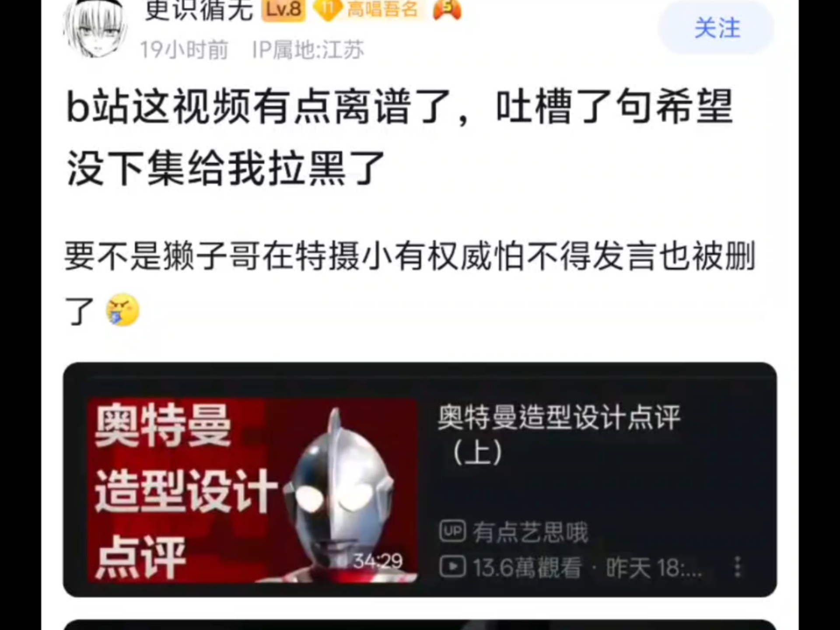Open the poster's anime avatar
This screenshot has width=840, height=630.
(x=95, y=29)
